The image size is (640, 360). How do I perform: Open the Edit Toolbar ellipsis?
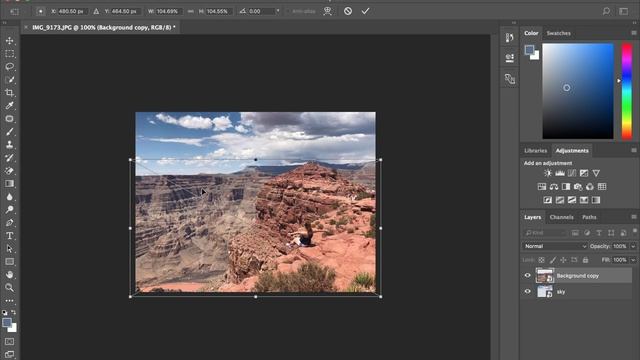coord(9,301)
